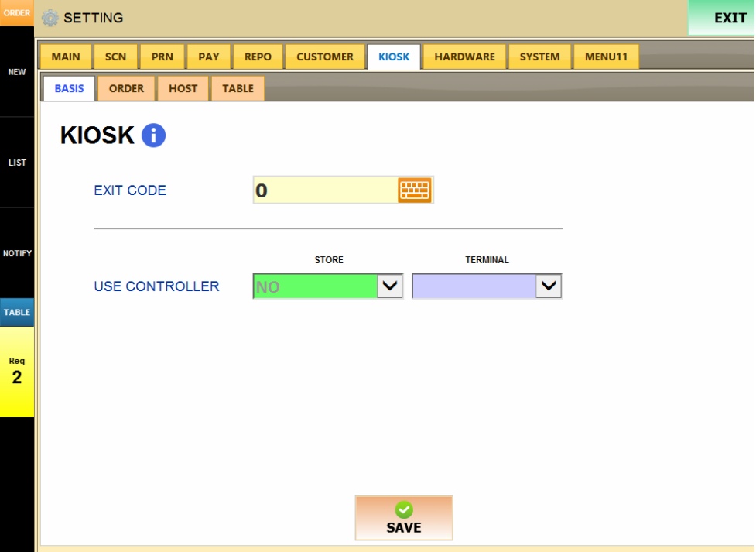756x552 pixels.
Task: Open the SCN tab
Action: pyautogui.click(x=115, y=57)
